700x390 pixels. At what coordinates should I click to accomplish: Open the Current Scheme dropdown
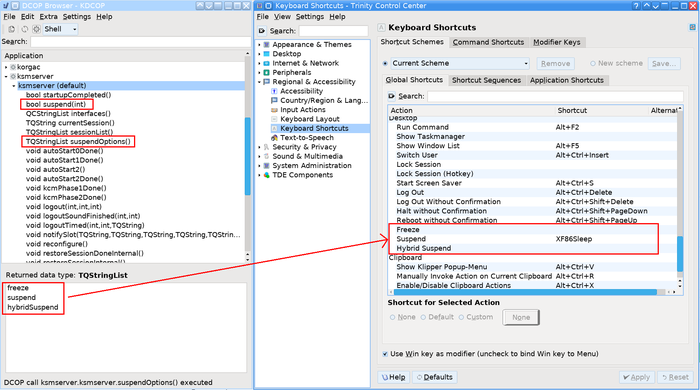(x=460, y=63)
